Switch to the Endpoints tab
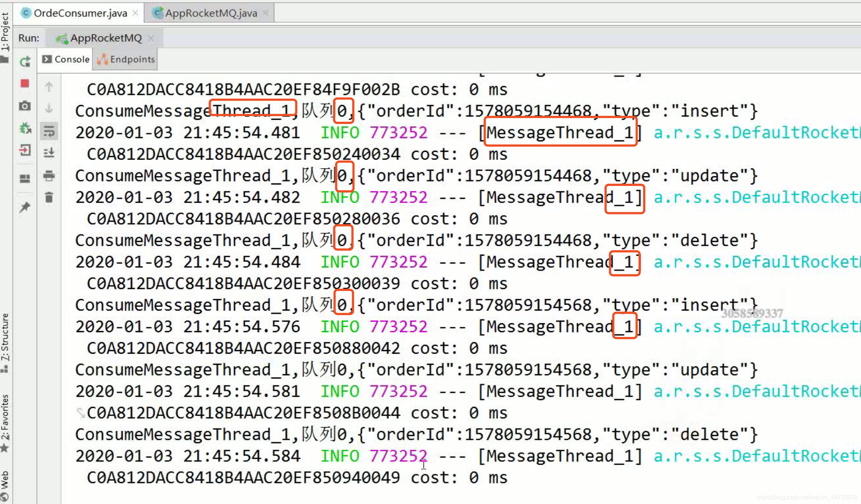 tap(125, 59)
